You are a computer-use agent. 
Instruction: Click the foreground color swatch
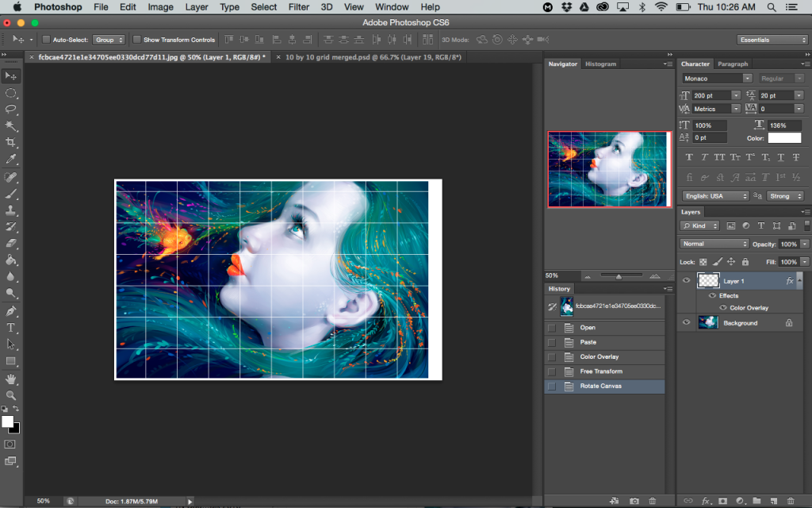(7, 422)
